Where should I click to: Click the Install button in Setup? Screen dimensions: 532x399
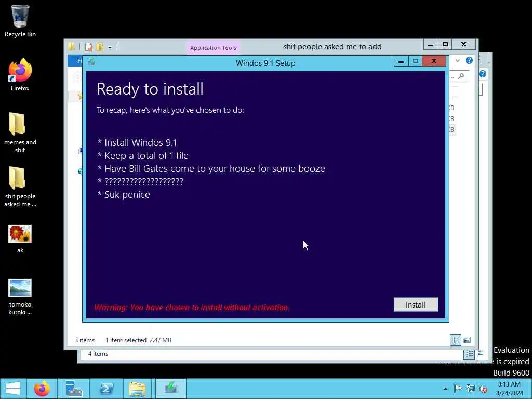click(416, 304)
